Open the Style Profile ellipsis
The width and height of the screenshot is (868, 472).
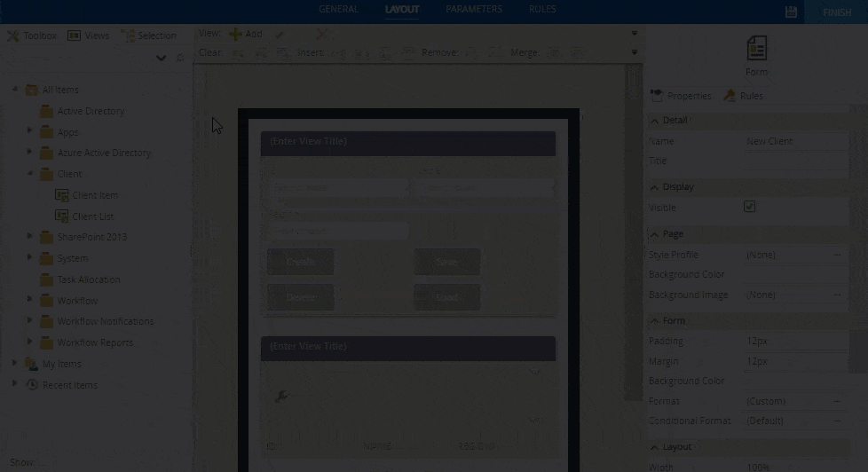(x=837, y=256)
